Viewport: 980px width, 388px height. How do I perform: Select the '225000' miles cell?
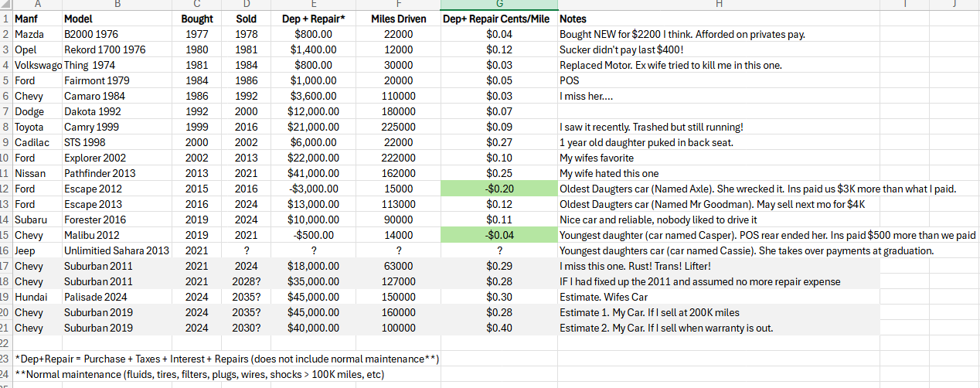click(x=398, y=127)
